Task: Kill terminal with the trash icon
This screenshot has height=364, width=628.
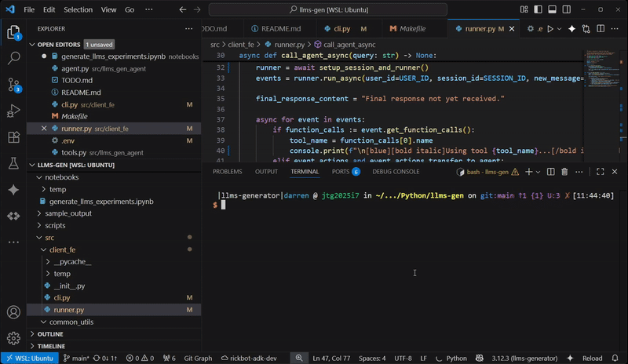Action: [563, 171]
